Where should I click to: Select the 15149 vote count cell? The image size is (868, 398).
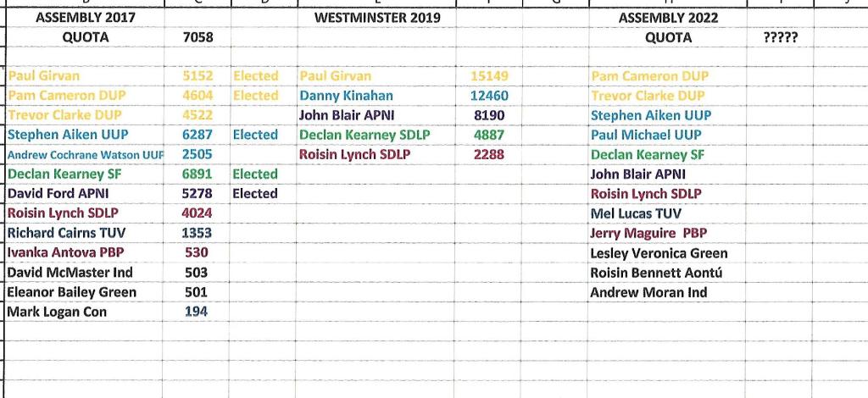(489, 76)
